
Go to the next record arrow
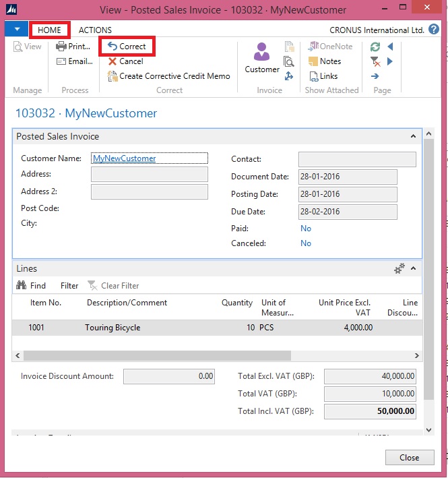tap(390, 62)
